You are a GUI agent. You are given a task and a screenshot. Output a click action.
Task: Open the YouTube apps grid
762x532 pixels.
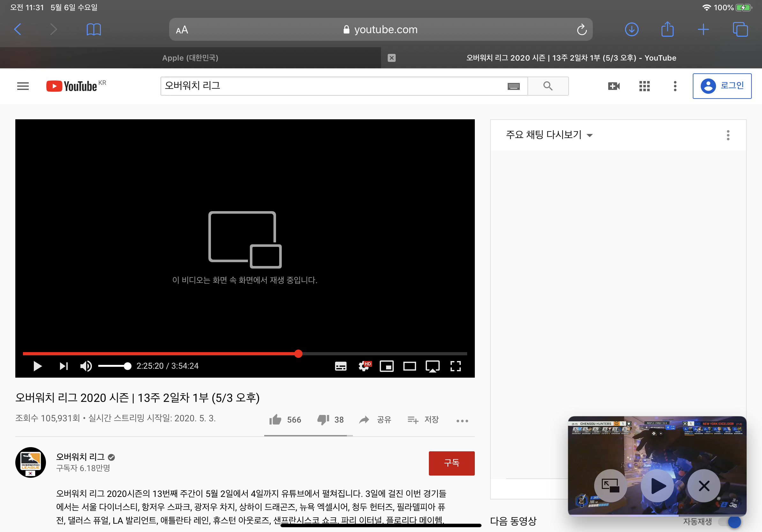[644, 86]
